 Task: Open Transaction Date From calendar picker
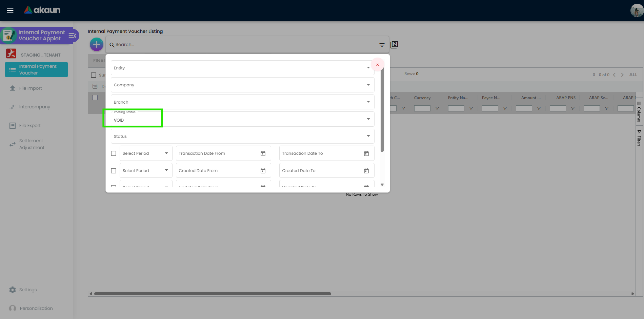pos(263,153)
